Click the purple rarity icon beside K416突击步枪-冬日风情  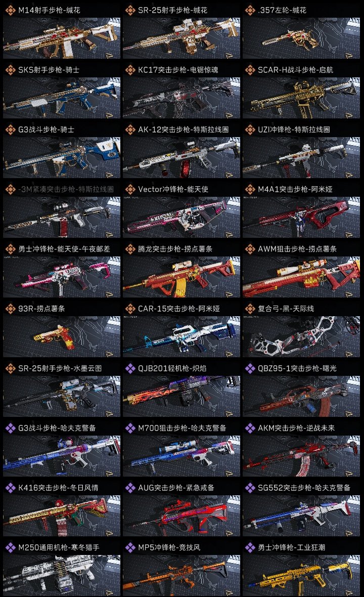tap(10, 488)
